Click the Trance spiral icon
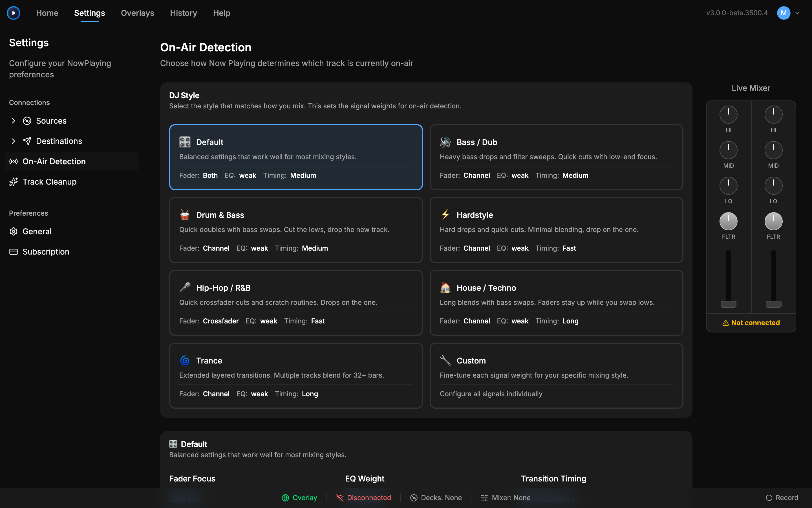Screen dimensions: 812x508 tap(185, 360)
